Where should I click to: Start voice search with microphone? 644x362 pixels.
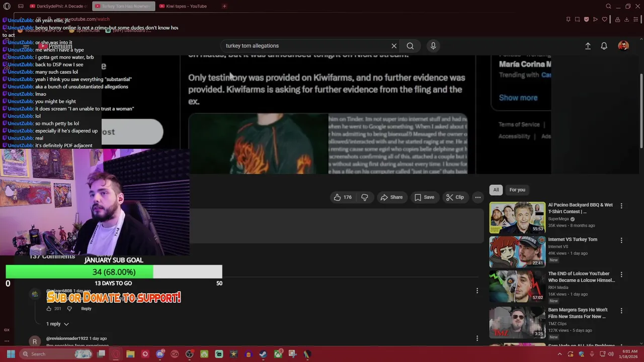pyautogui.click(x=433, y=46)
